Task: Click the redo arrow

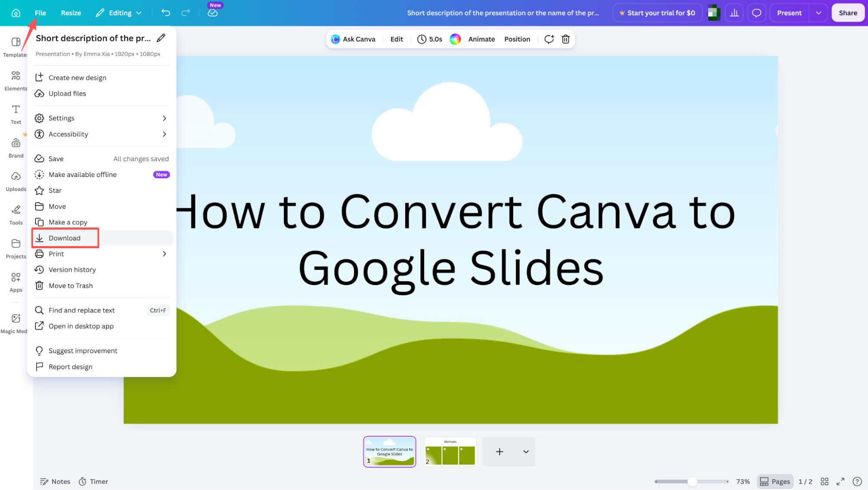Action: [186, 13]
